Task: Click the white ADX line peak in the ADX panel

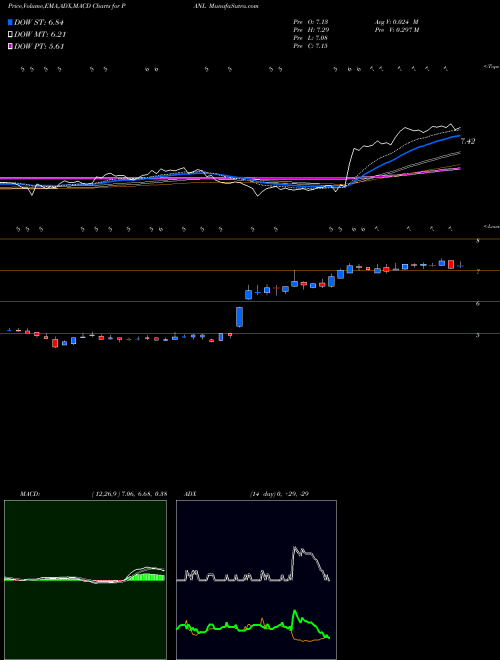Action: coord(295,549)
